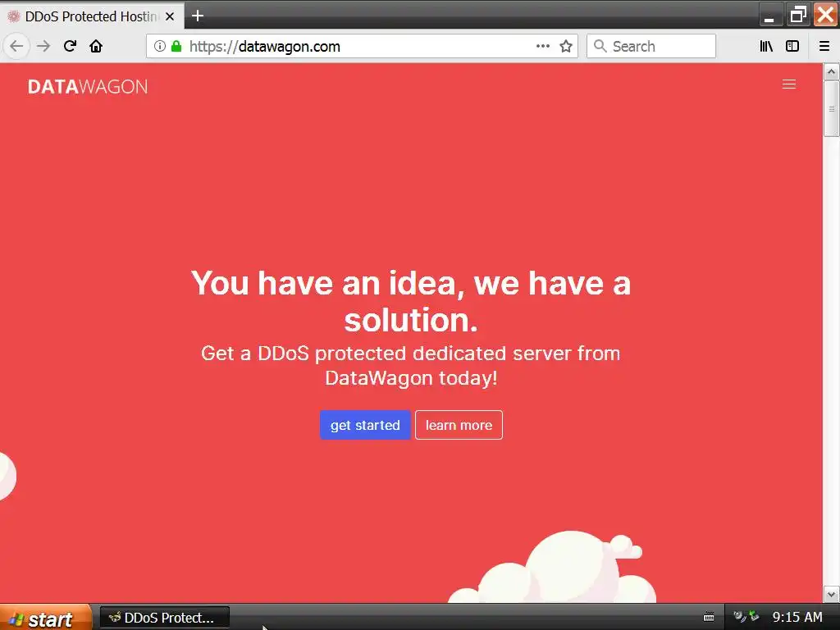Close the DDoS Protected Hosting tab
This screenshot has width=840, height=630.
point(170,16)
